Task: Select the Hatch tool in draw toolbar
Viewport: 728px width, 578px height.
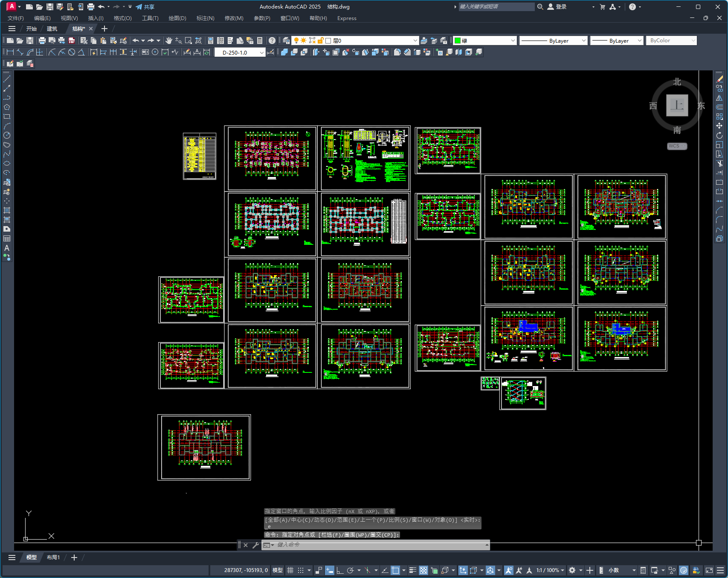Action: 7,210
